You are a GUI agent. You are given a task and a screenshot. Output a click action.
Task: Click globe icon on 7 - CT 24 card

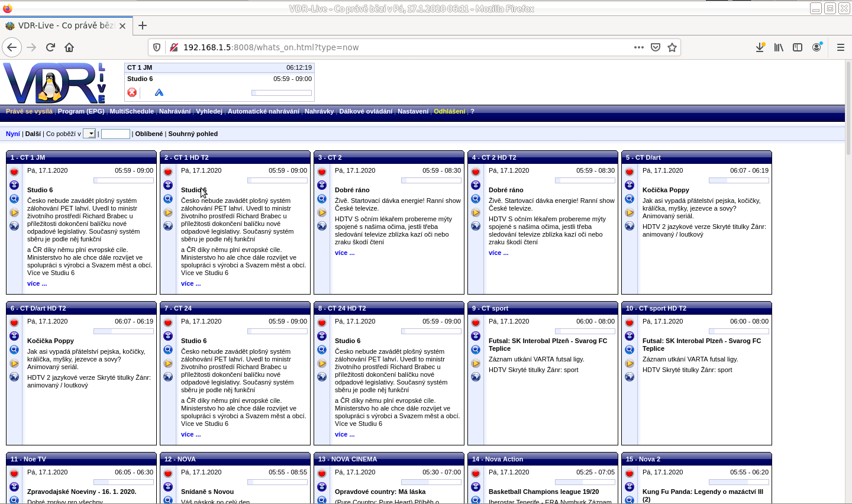[x=168, y=377]
